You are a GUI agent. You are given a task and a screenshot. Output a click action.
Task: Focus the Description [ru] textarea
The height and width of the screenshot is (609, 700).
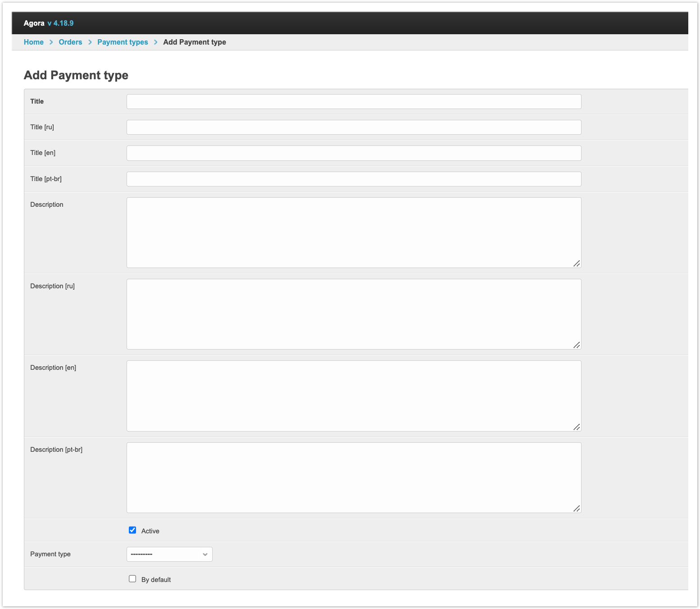pyautogui.click(x=354, y=314)
